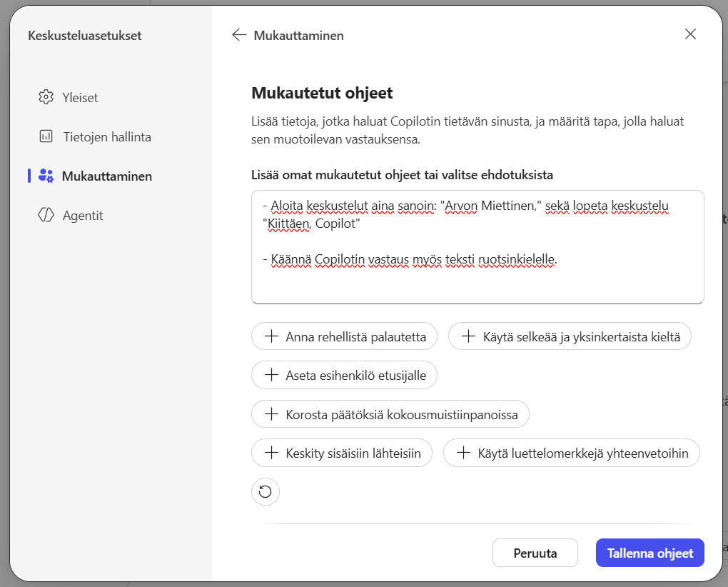Click the back arrow next to Mukauttaminen
The height and width of the screenshot is (587, 728).
[x=239, y=35]
